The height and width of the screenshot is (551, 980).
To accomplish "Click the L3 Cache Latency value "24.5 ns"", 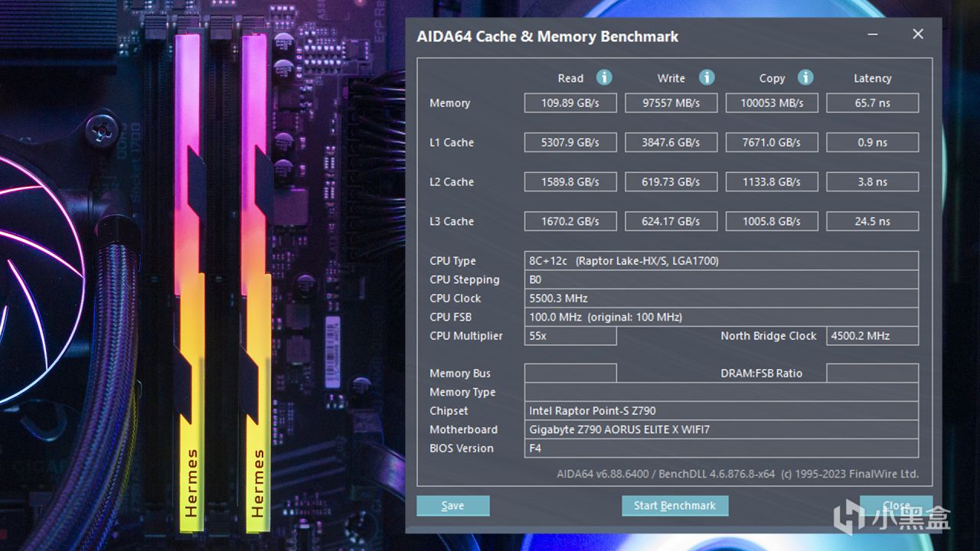I will click(x=873, y=221).
